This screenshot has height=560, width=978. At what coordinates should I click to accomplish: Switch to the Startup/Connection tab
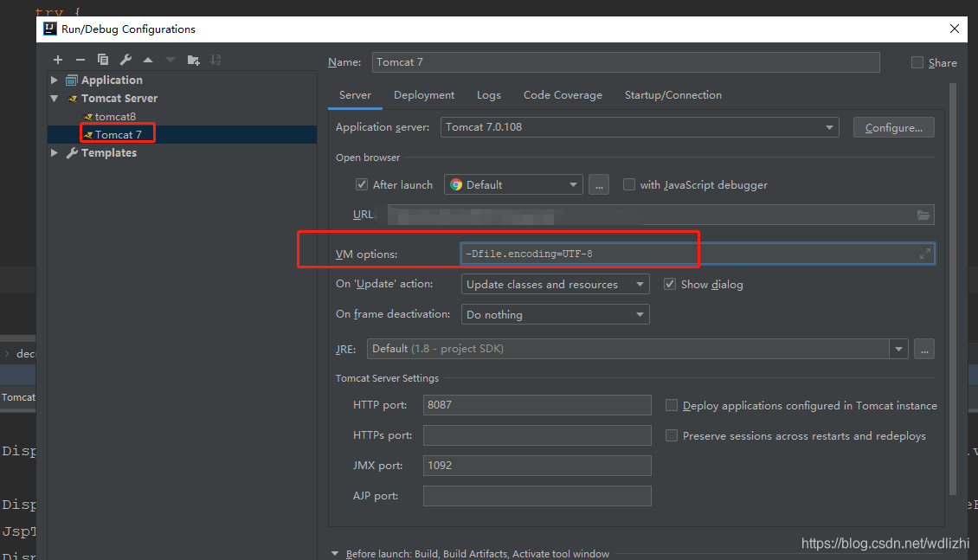673,95
